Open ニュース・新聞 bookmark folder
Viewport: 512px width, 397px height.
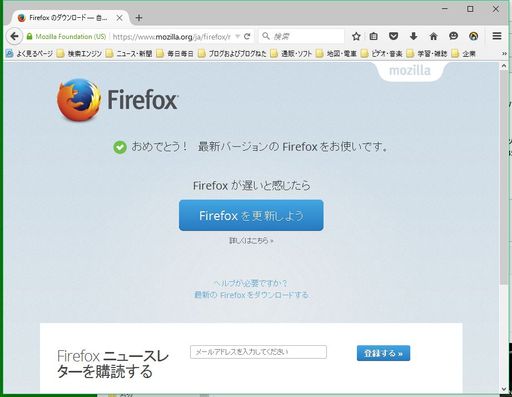click(129, 54)
